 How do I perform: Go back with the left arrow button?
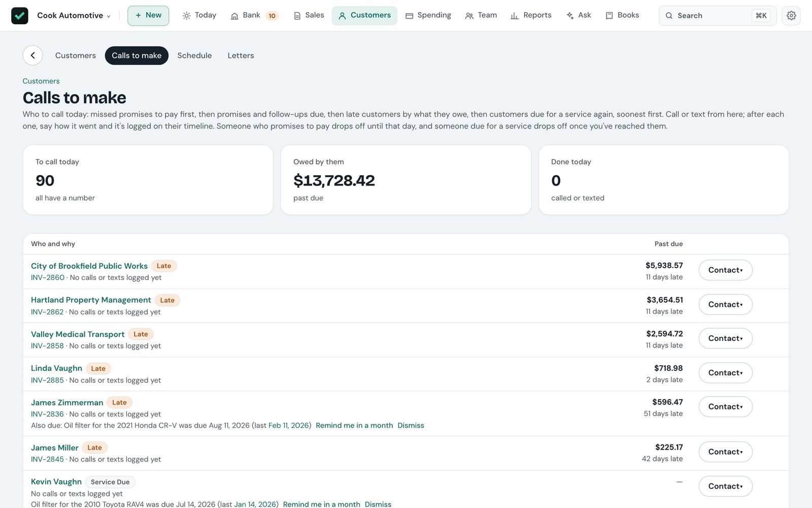click(x=32, y=55)
